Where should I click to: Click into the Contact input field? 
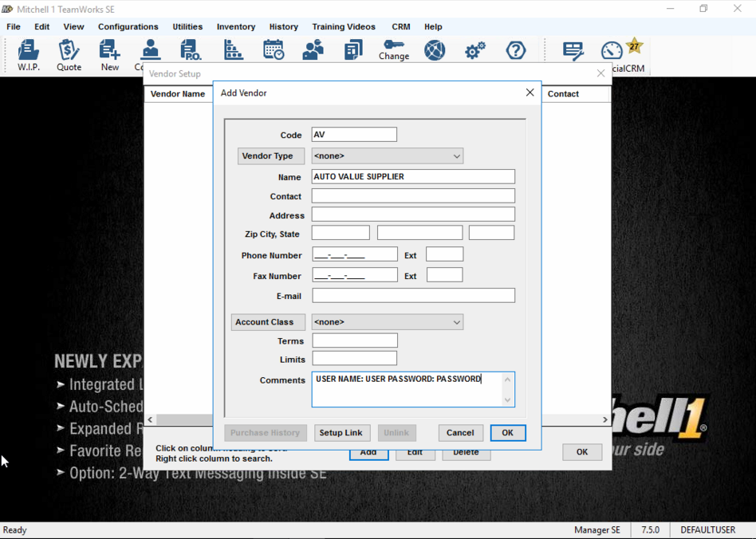coord(413,196)
